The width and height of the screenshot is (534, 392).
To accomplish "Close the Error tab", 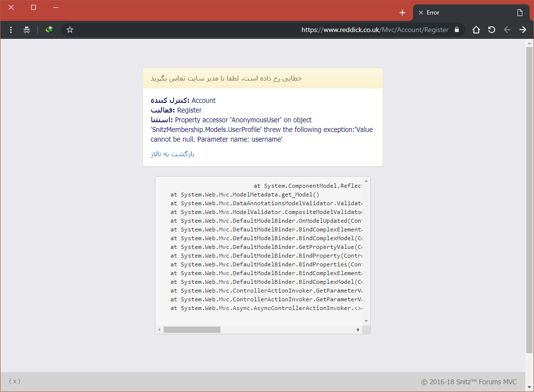I will coord(420,13).
